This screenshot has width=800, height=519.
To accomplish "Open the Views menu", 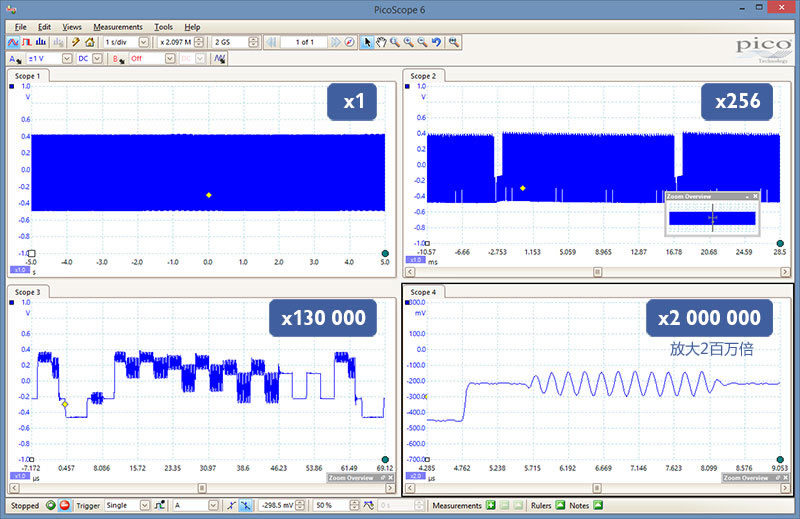I will click(x=72, y=27).
